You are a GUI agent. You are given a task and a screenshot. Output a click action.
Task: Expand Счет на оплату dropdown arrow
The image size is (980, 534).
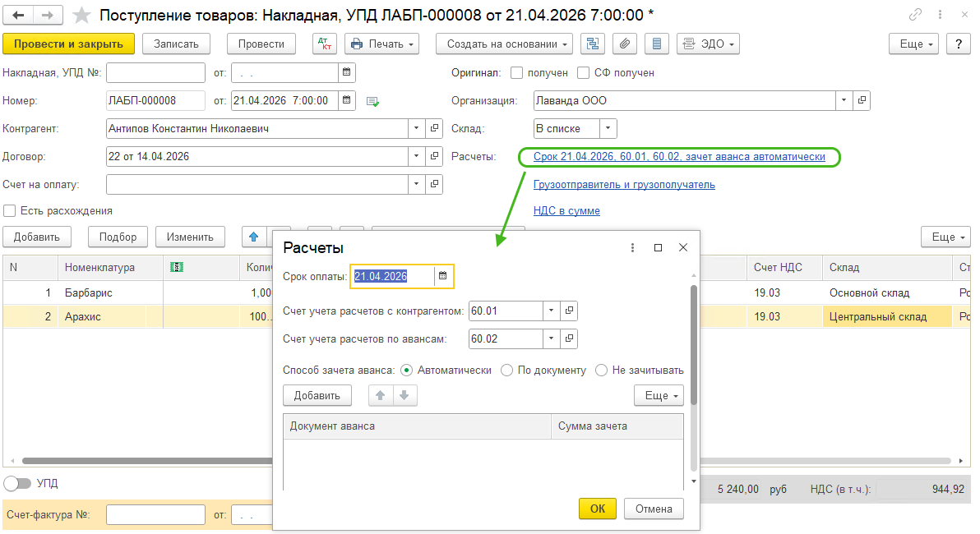[x=417, y=184]
